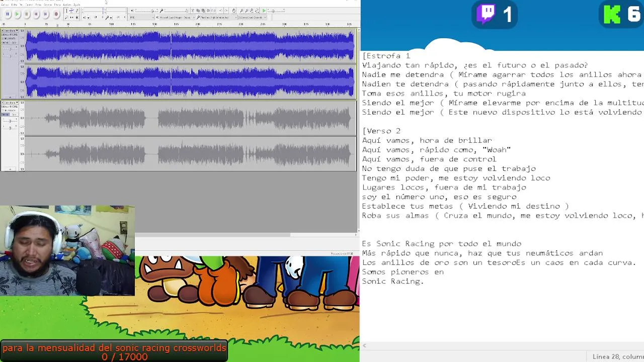Click the '[Estrofa 1' line

coord(386,56)
